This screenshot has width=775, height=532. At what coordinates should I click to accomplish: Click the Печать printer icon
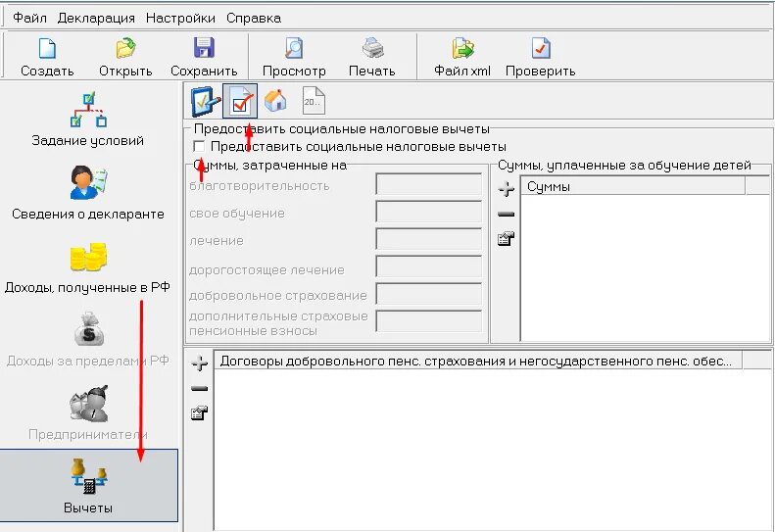(372, 48)
